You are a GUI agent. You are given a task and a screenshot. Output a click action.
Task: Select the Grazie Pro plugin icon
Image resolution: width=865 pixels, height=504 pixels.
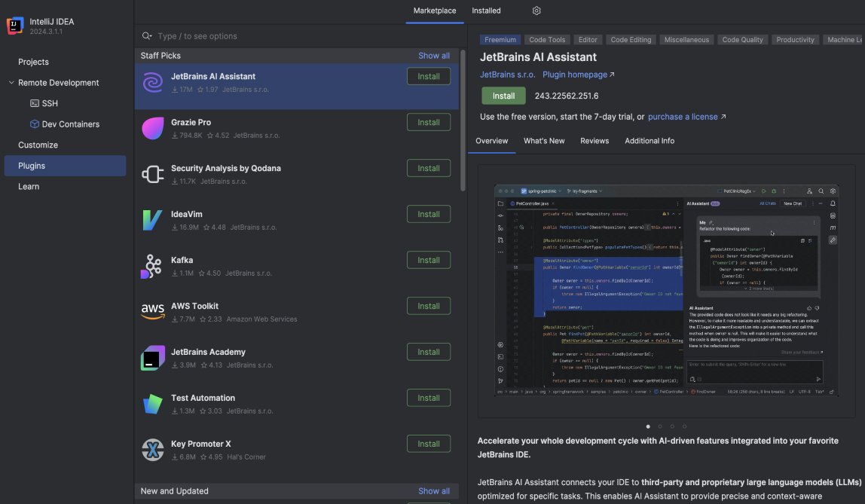153,129
